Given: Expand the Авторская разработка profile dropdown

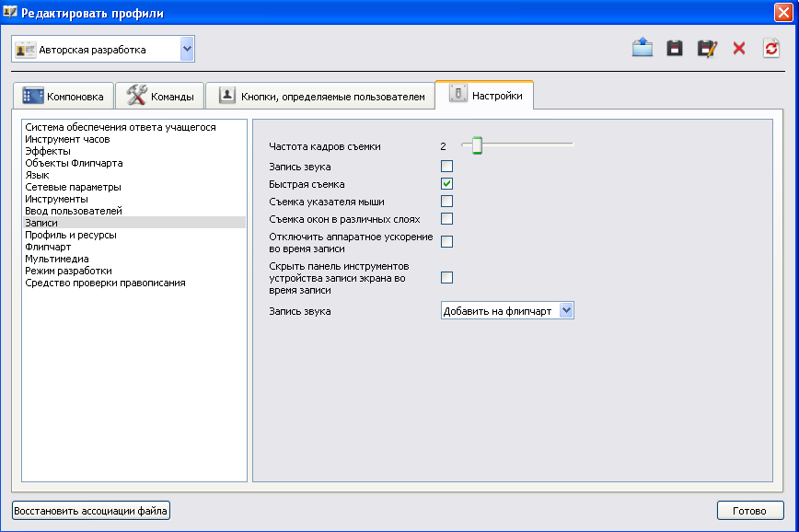Looking at the screenshot, I should [187, 50].
